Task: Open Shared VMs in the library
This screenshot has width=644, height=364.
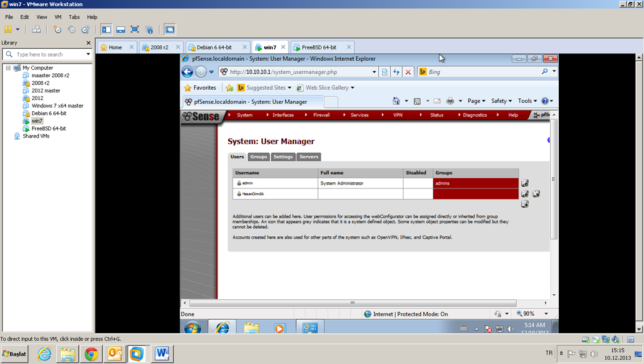Action: 36,136
